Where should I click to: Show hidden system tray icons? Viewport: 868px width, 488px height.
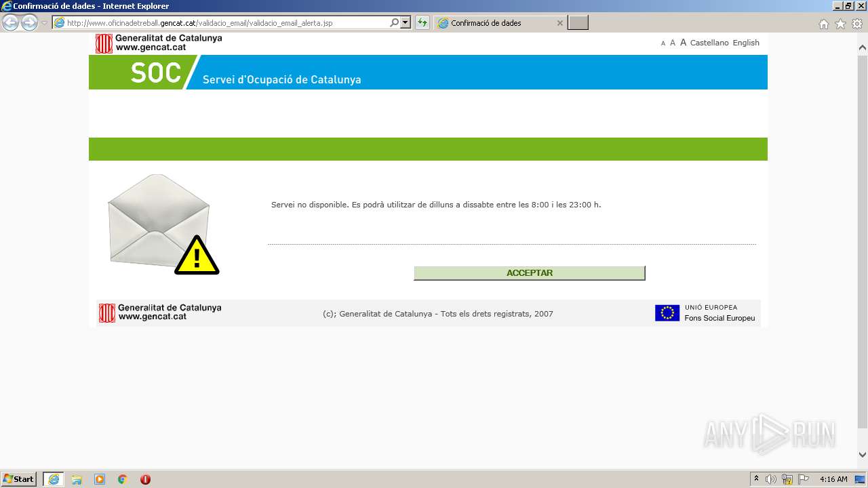pos(756,479)
